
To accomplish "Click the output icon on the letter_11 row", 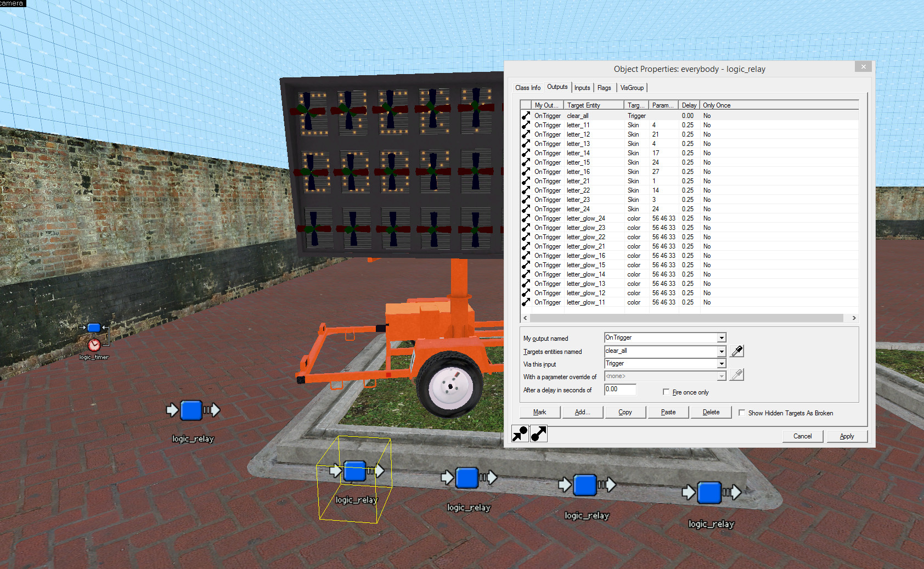I will (526, 125).
